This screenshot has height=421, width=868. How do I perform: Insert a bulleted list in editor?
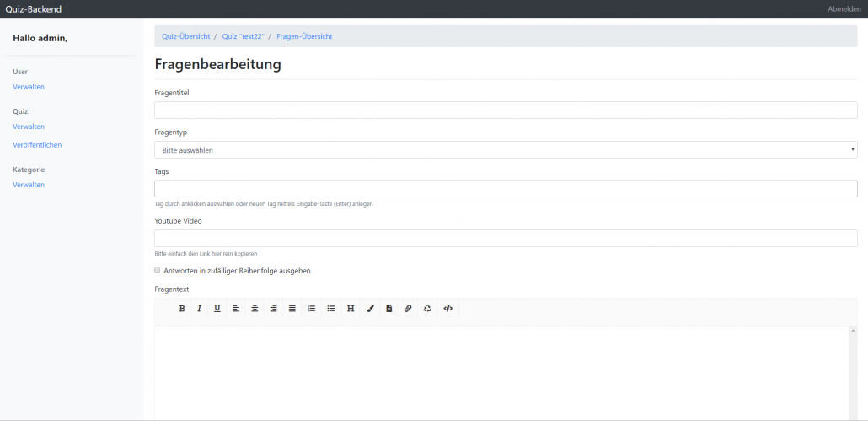tap(330, 309)
